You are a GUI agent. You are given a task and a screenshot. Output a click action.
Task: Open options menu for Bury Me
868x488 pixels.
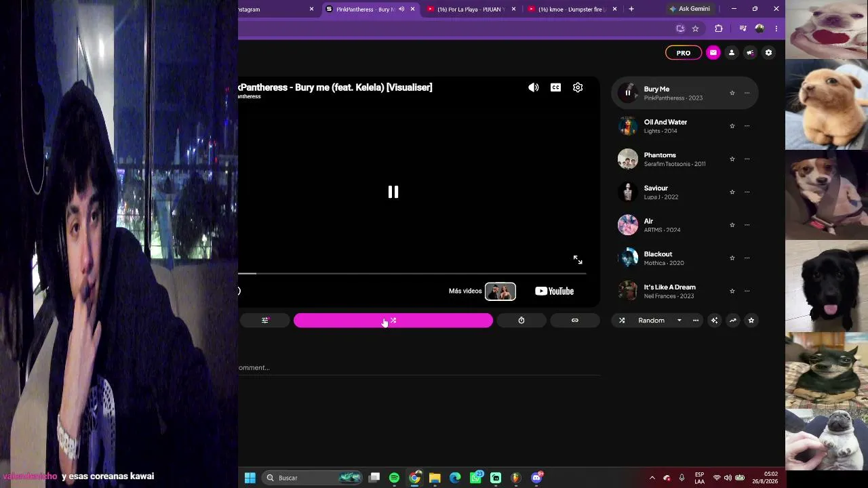click(747, 93)
